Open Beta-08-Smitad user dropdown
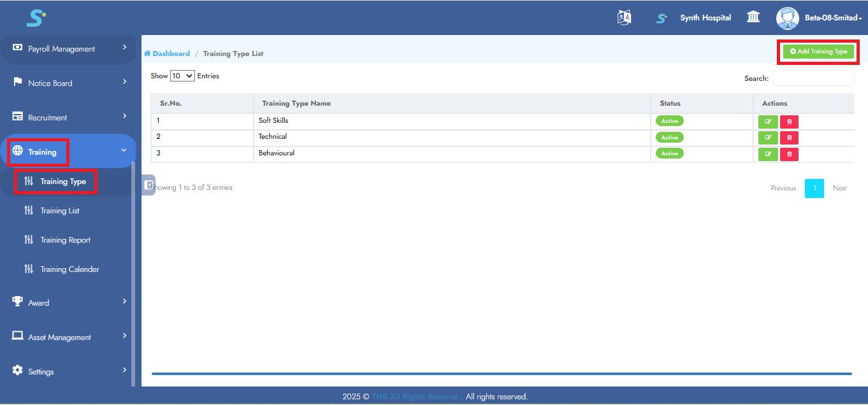The height and width of the screenshot is (405, 868). click(x=833, y=18)
